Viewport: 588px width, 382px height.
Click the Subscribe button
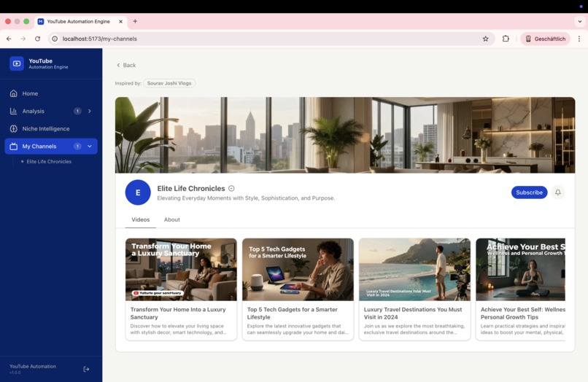529,192
